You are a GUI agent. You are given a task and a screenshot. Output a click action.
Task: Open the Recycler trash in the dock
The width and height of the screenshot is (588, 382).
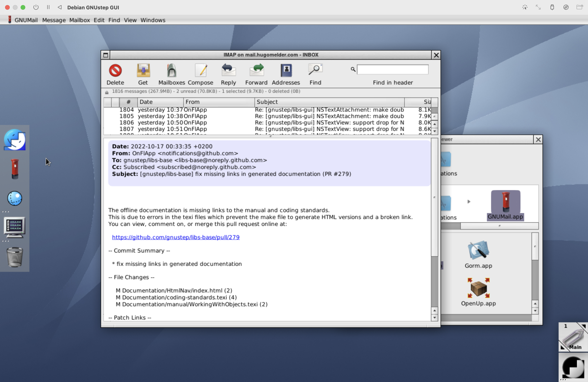point(14,257)
